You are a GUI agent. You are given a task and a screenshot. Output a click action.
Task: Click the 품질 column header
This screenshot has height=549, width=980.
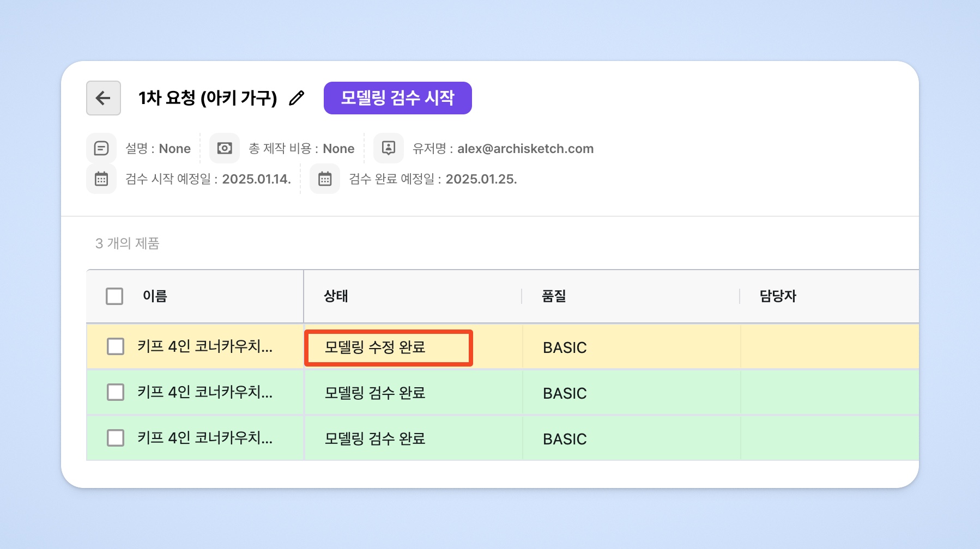pyautogui.click(x=554, y=296)
